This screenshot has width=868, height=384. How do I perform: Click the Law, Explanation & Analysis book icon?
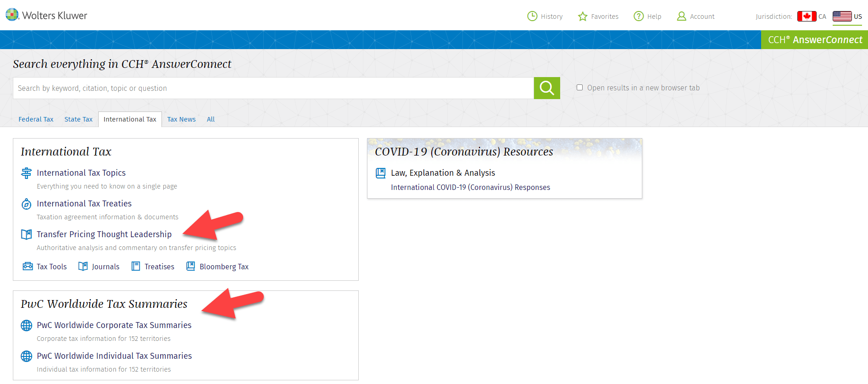click(381, 173)
